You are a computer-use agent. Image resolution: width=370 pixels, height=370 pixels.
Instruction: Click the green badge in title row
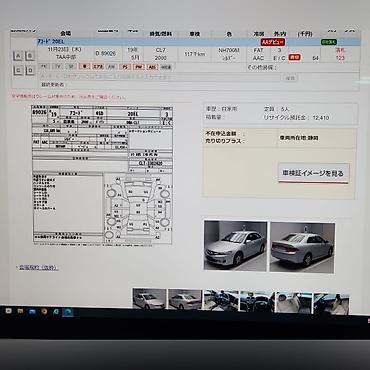pyautogui.click(x=328, y=42)
